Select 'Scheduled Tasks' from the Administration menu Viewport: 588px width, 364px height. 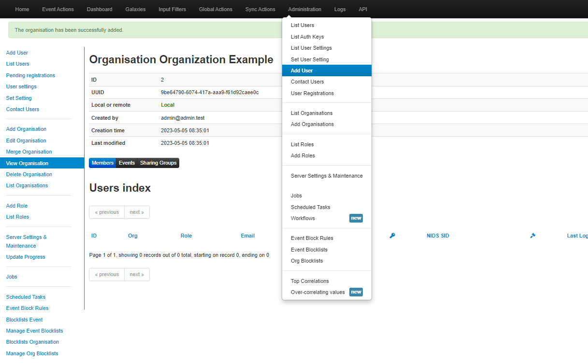pos(311,207)
